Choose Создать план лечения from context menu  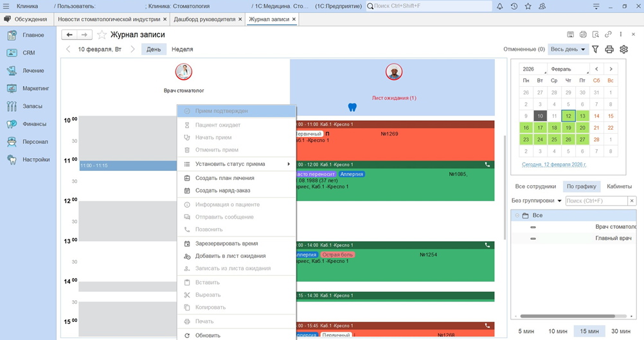coord(224,178)
